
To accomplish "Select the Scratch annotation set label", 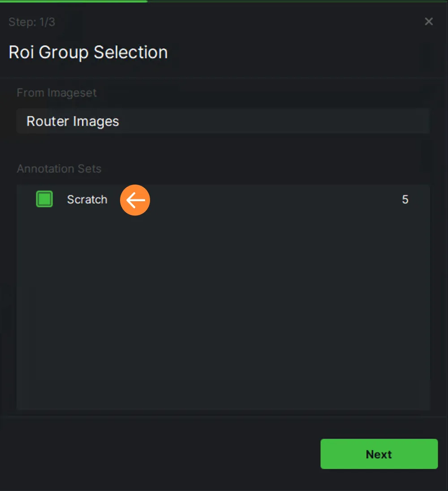I will [x=87, y=199].
